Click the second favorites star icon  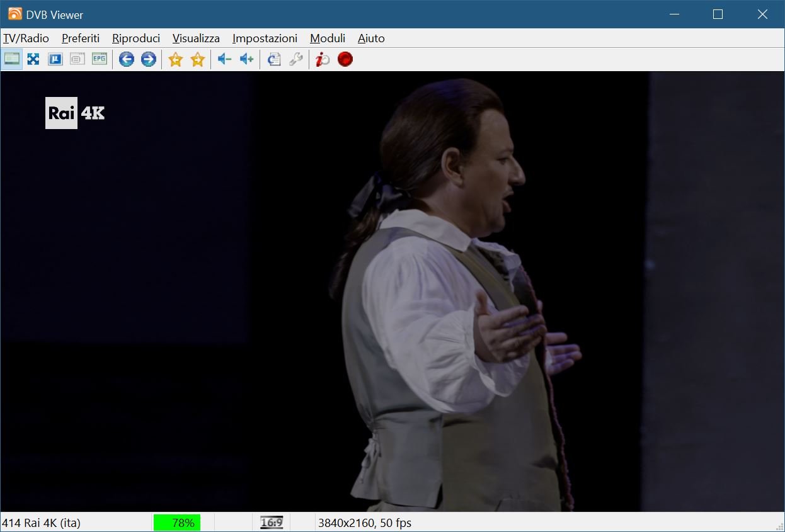(x=198, y=59)
